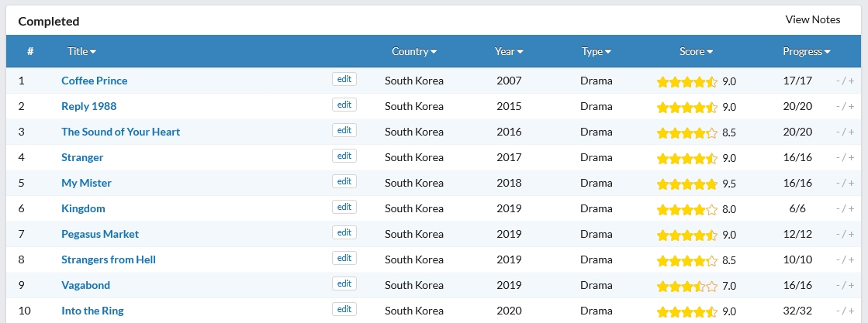
Task: Edit the Vagabond entry
Action: tap(344, 283)
